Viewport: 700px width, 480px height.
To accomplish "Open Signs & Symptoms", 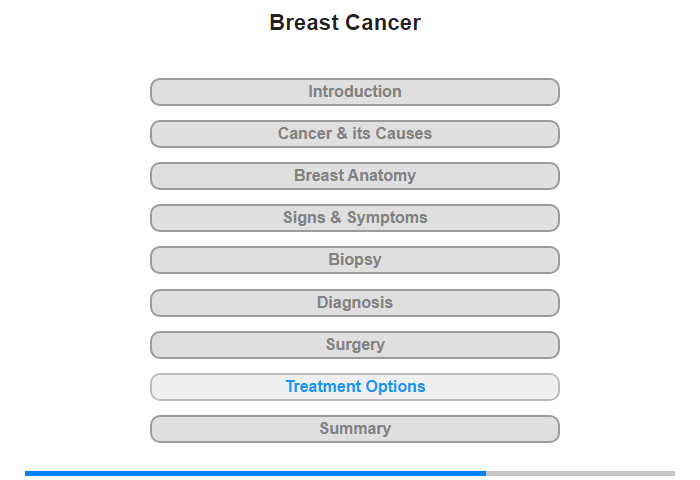I will tap(354, 218).
